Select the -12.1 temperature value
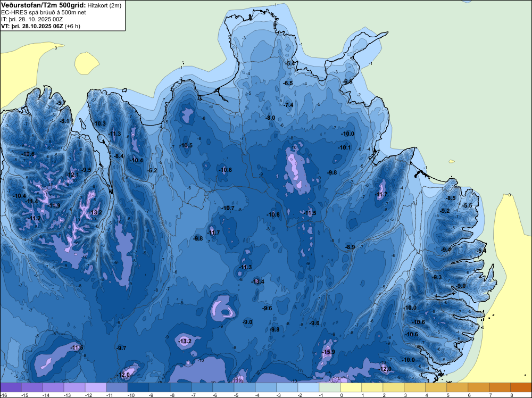Screen dimensions: 532x398 click(72, 175)
